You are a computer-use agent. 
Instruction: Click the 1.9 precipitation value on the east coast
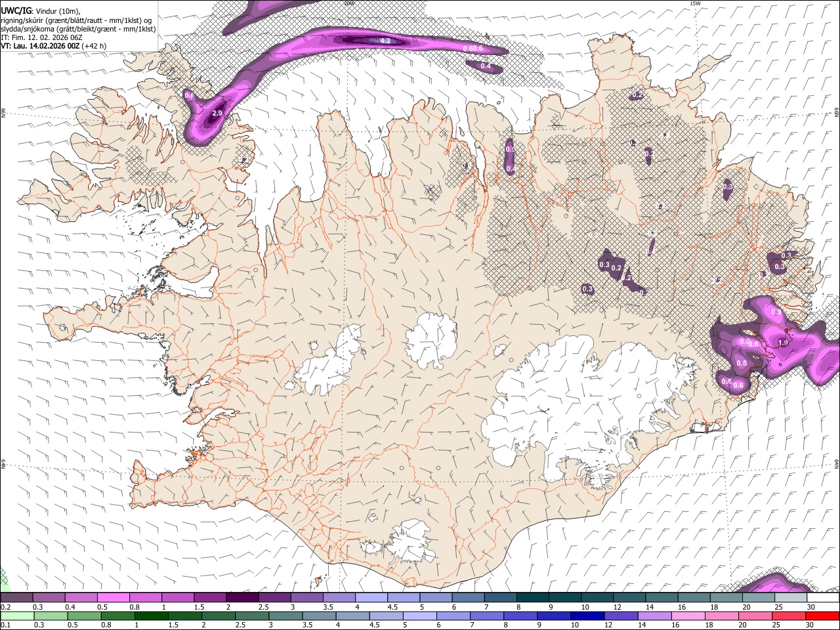tap(783, 343)
